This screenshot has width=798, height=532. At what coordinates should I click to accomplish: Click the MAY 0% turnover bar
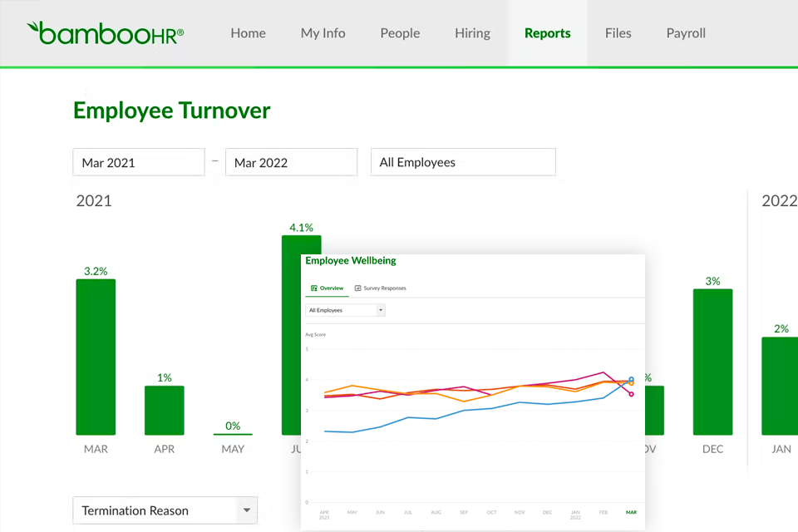233,434
